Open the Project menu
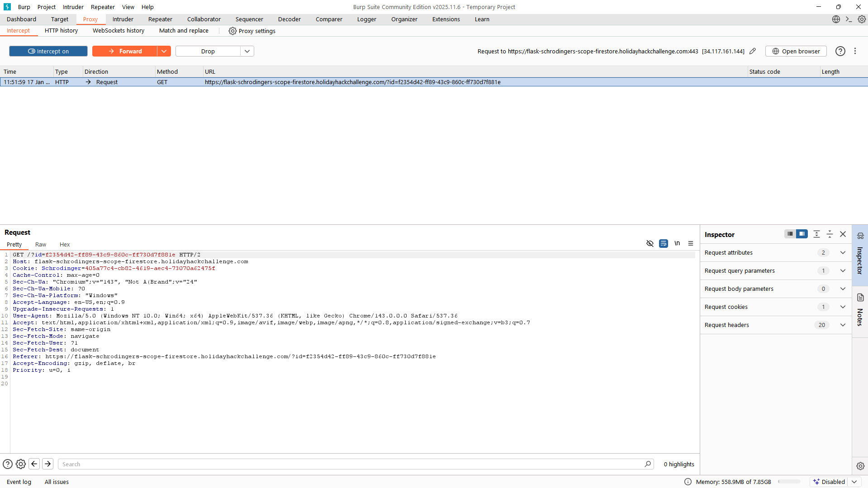The image size is (868, 488). (47, 7)
